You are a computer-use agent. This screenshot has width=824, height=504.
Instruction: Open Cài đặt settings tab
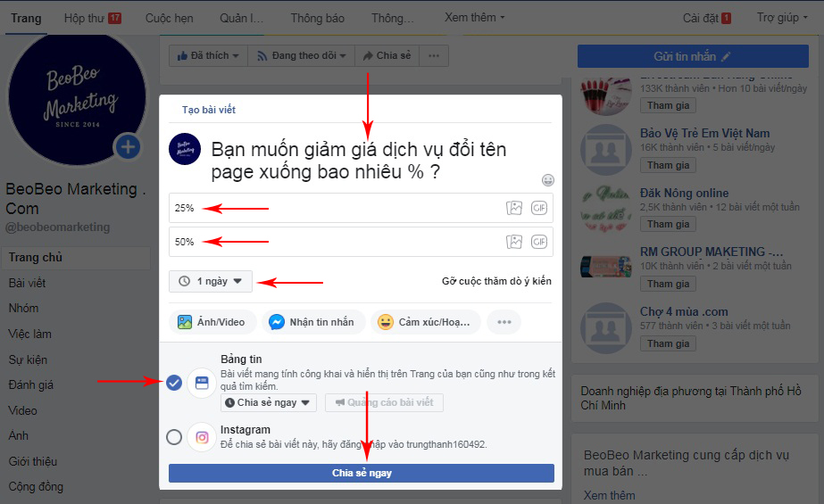point(707,18)
